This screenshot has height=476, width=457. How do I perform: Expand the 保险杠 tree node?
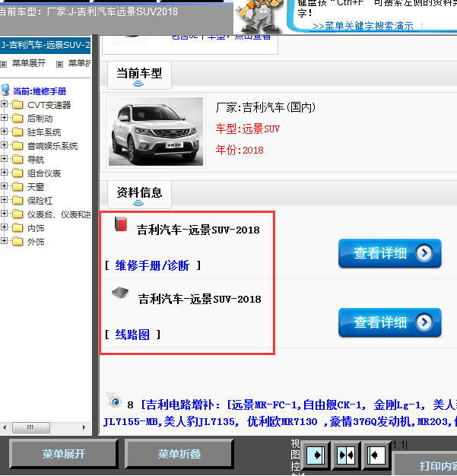(x=4, y=199)
